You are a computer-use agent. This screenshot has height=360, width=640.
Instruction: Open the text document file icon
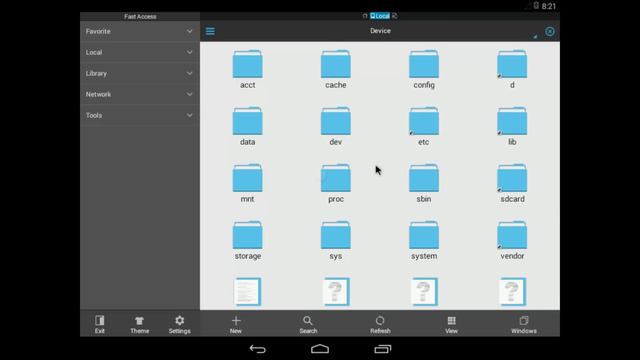247,292
